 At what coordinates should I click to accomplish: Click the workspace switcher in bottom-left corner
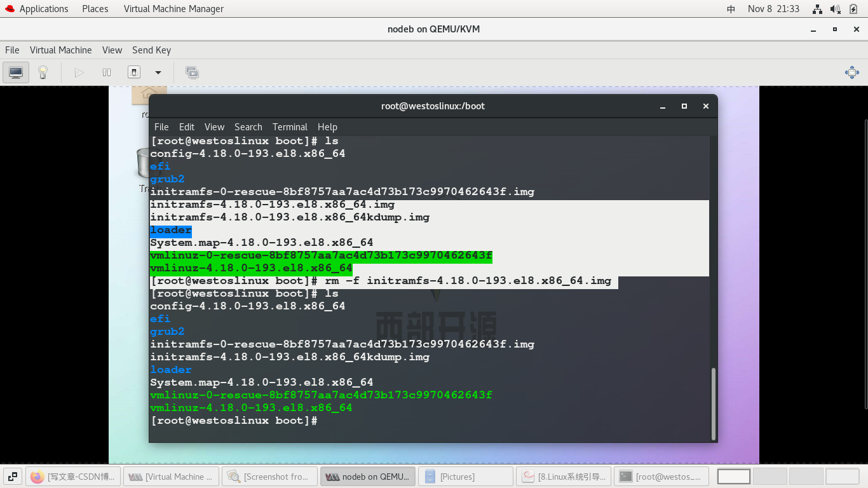(x=12, y=476)
